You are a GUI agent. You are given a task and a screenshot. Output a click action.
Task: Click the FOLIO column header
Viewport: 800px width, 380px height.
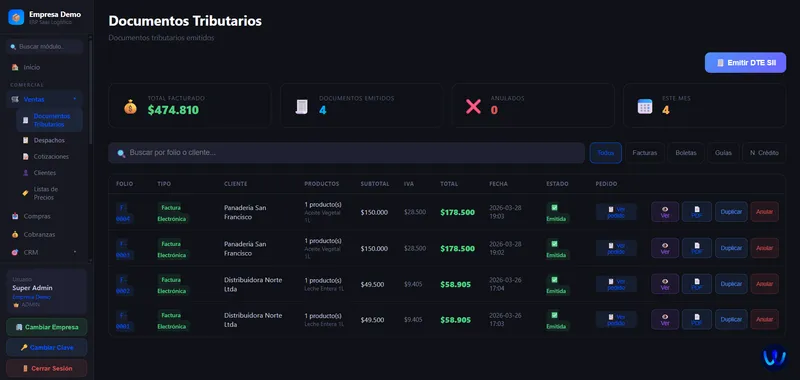(x=124, y=184)
